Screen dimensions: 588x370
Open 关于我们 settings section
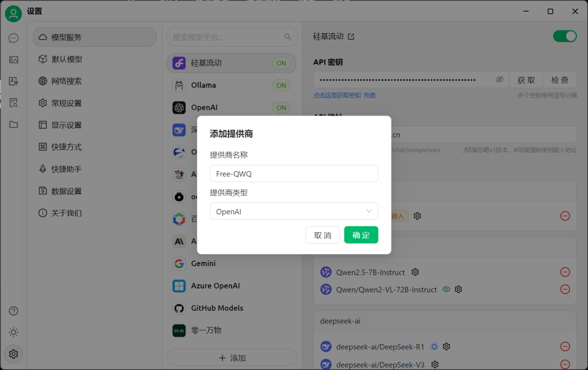click(x=95, y=213)
